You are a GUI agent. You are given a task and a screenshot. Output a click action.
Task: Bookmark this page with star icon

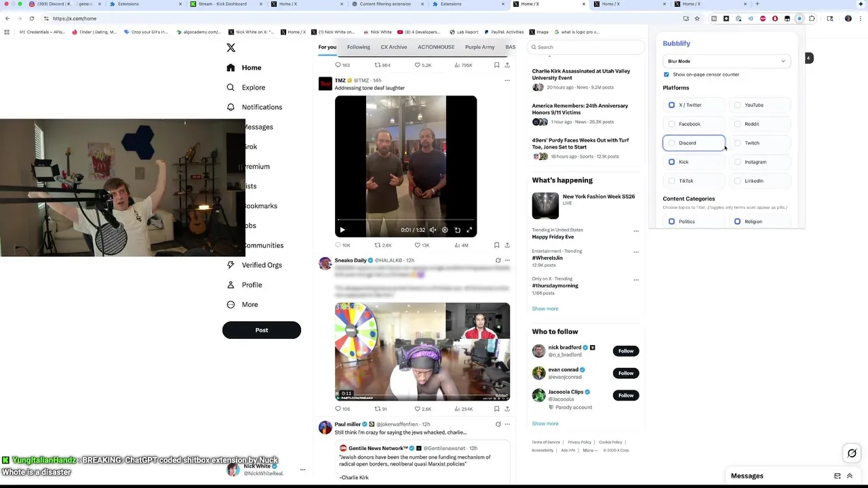tap(696, 18)
